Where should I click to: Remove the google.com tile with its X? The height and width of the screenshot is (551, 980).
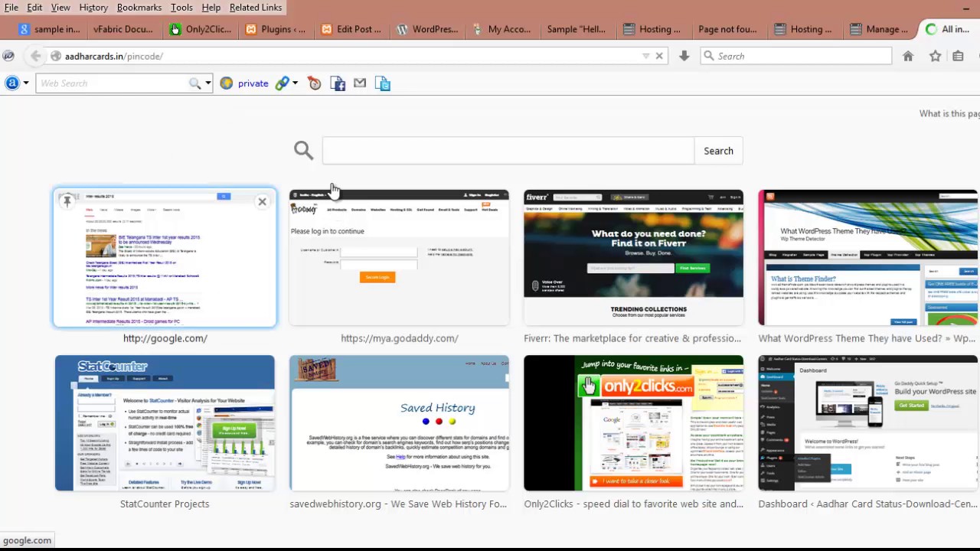(x=262, y=202)
